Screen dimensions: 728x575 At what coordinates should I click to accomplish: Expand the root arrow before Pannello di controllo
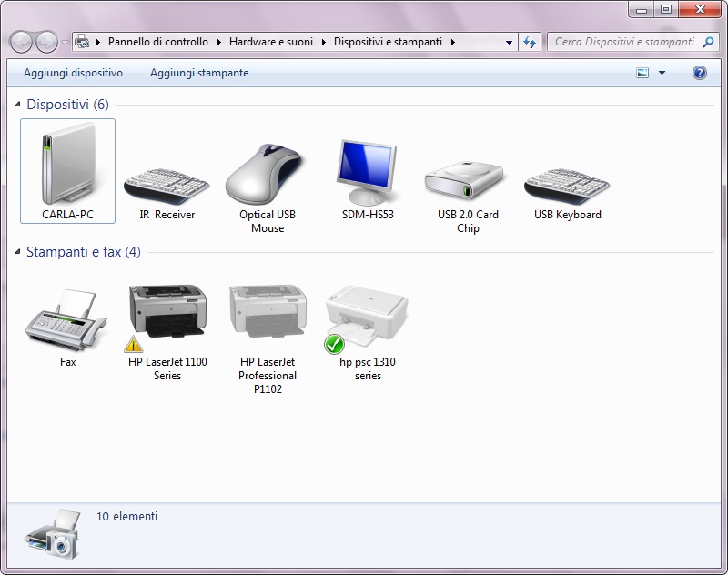click(x=98, y=42)
